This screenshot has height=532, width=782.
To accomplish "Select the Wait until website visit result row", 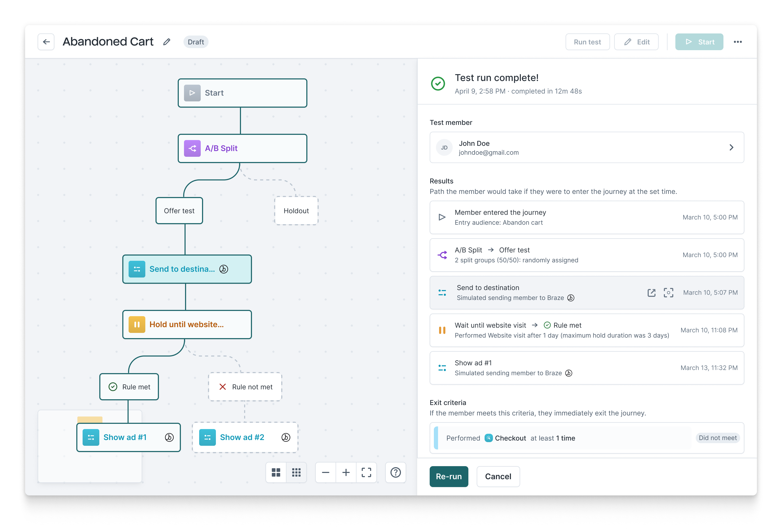I will 586,330.
